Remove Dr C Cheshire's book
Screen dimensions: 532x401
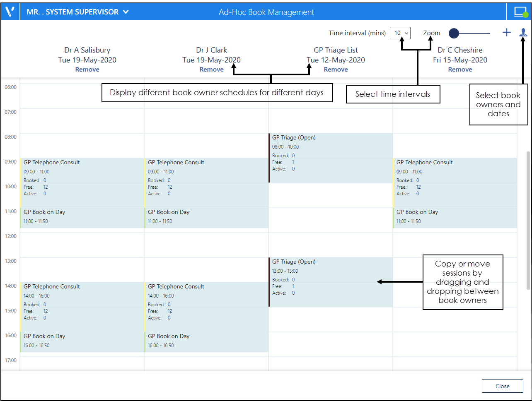tap(460, 70)
